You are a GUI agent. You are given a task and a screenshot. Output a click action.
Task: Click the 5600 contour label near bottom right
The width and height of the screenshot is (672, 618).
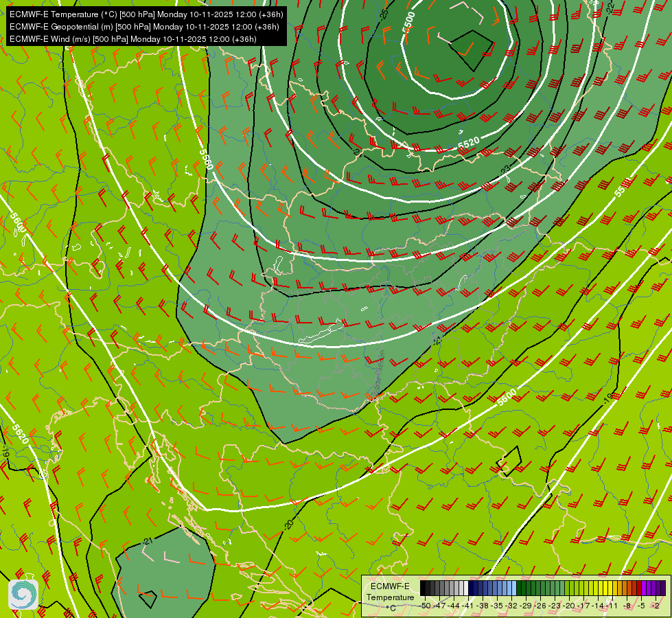click(507, 397)
